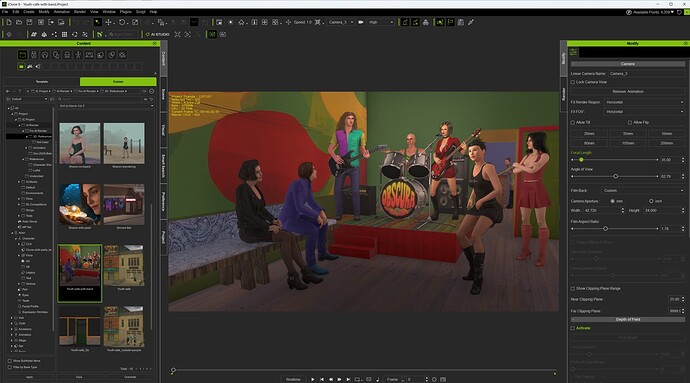Open the High render quality dropdown

pos(381,22)
